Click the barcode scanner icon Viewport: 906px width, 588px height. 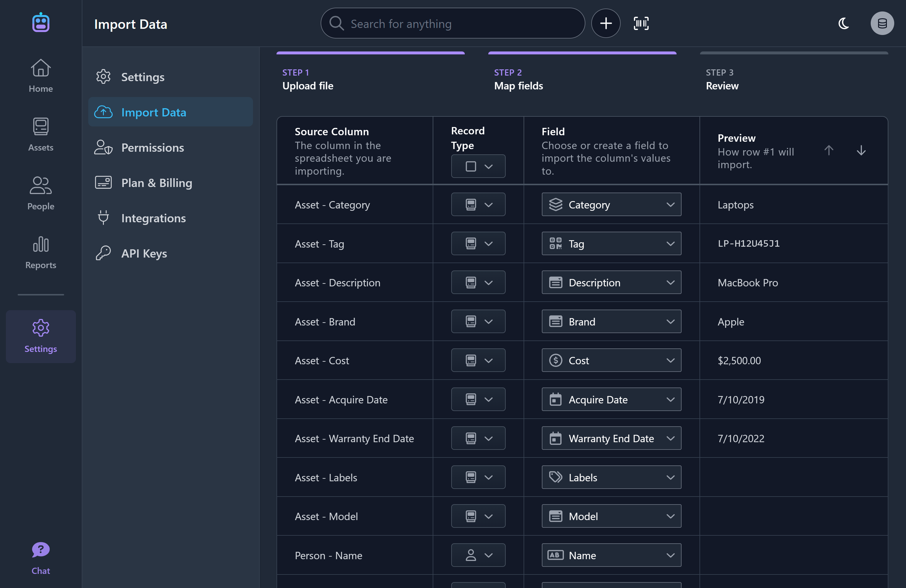[641, 23]
